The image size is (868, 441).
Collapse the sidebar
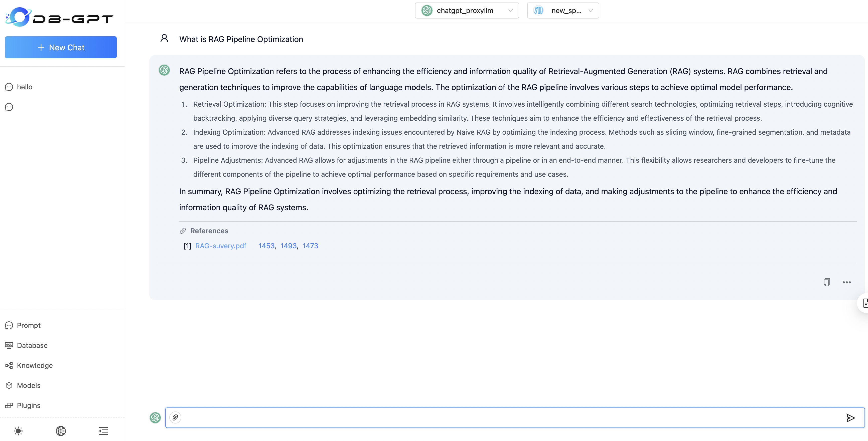[x=103, y=431]
